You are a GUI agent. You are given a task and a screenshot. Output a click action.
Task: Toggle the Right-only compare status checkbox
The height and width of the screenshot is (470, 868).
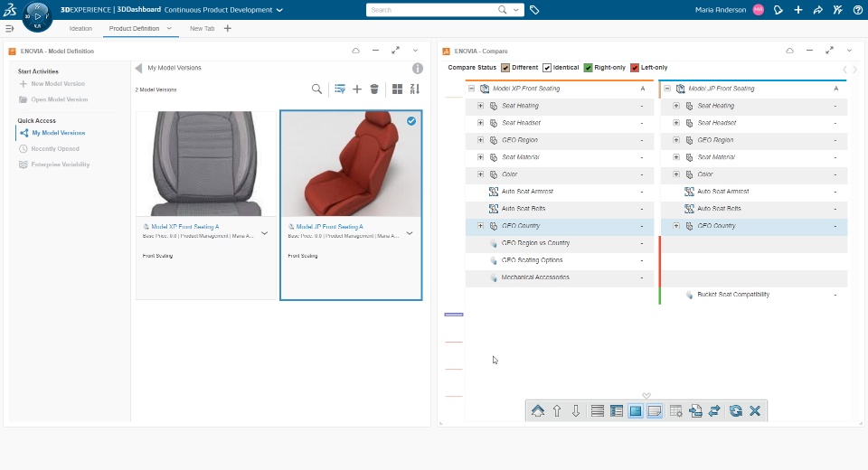(588, 68)
